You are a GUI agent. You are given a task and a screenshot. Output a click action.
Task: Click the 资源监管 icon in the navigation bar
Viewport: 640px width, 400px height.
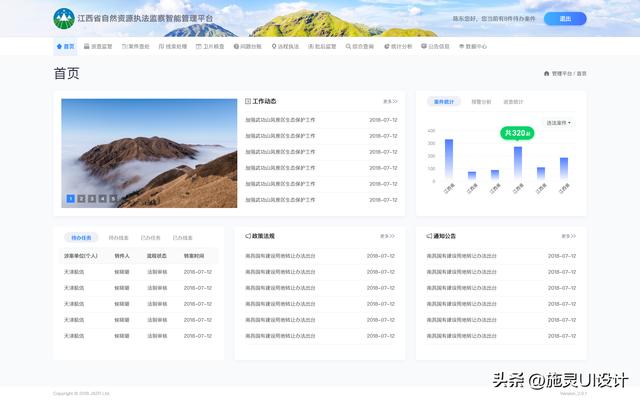pyautogui.click(x=87, y=47)
